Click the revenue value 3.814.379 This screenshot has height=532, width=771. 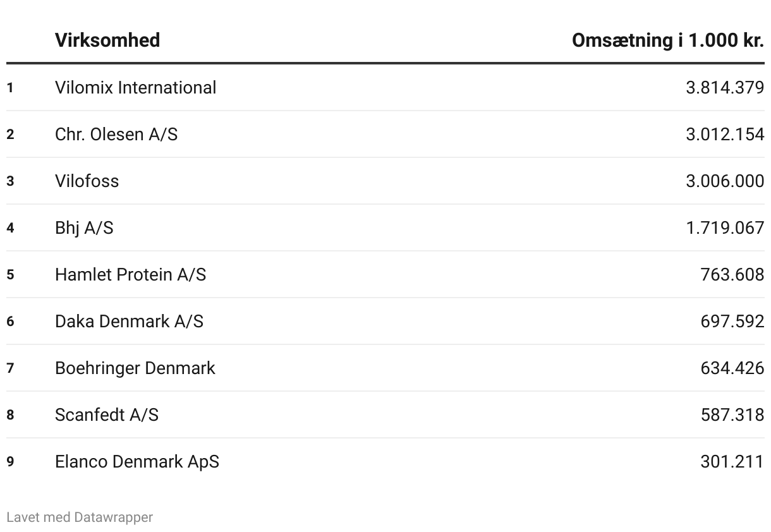coord(724,87)
